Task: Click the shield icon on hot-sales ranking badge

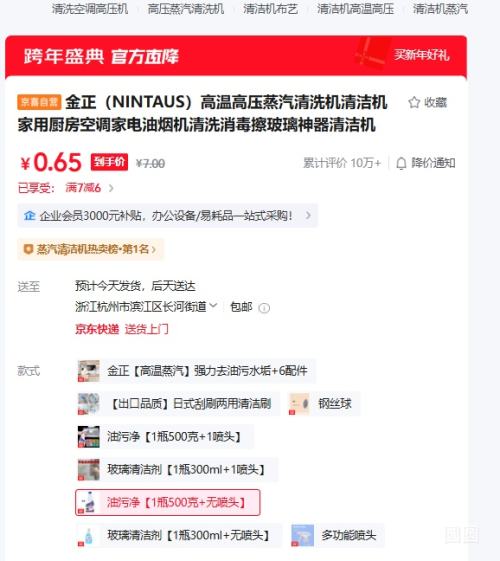Action: tap(28, 249)
